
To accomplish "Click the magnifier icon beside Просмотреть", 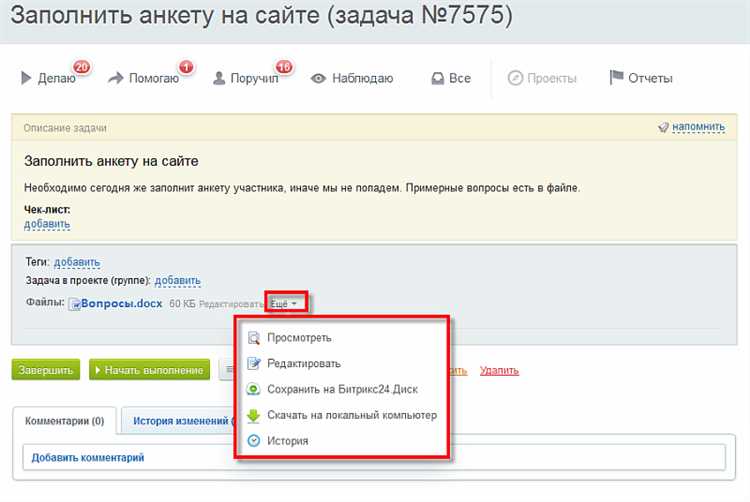I will pos(254,338).
